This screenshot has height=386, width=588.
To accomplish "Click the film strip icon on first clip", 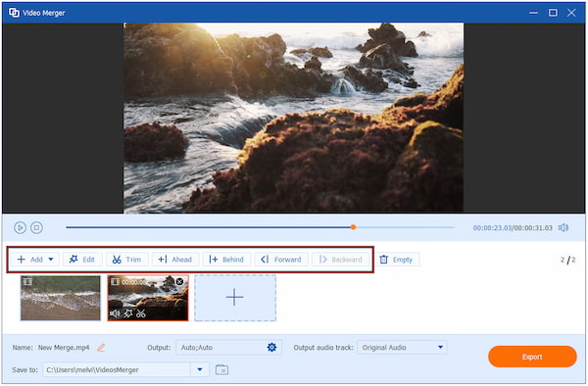I will click(27, 281).
